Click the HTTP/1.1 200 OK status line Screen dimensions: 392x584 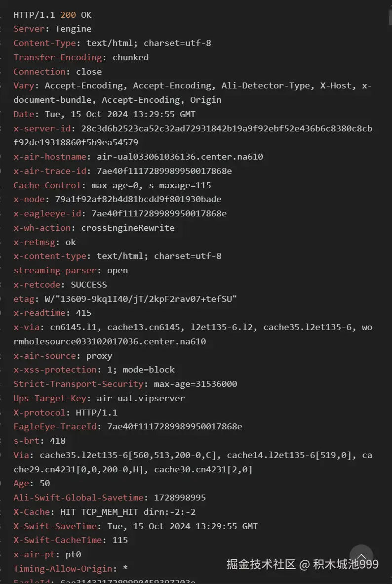click(x=52, y=15)
